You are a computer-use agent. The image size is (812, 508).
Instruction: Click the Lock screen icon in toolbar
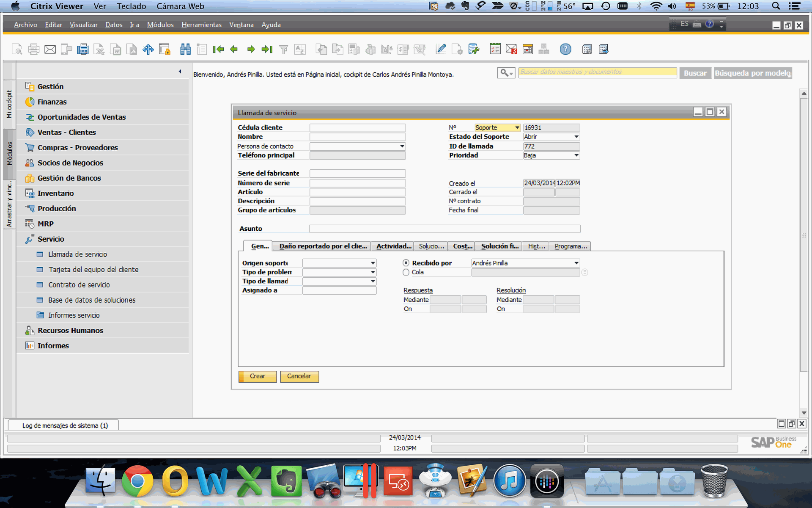pos(165,50)
